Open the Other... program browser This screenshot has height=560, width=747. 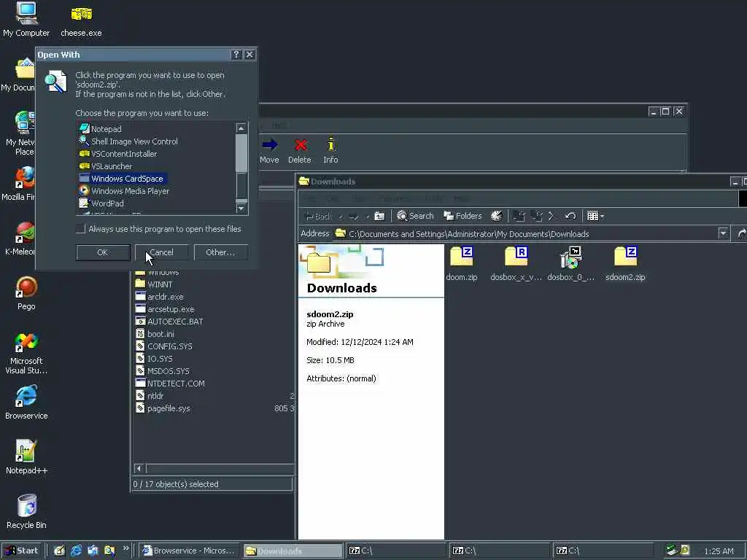[220, 252]
